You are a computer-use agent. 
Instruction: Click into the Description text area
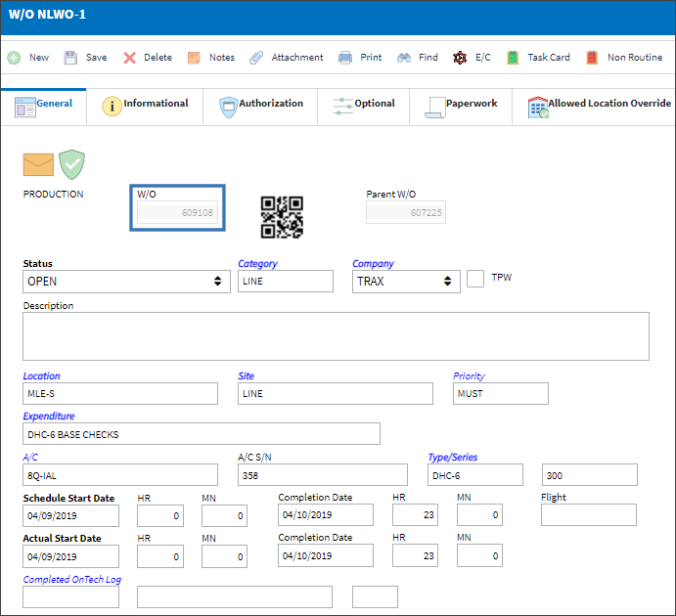(x=336, y=336)
